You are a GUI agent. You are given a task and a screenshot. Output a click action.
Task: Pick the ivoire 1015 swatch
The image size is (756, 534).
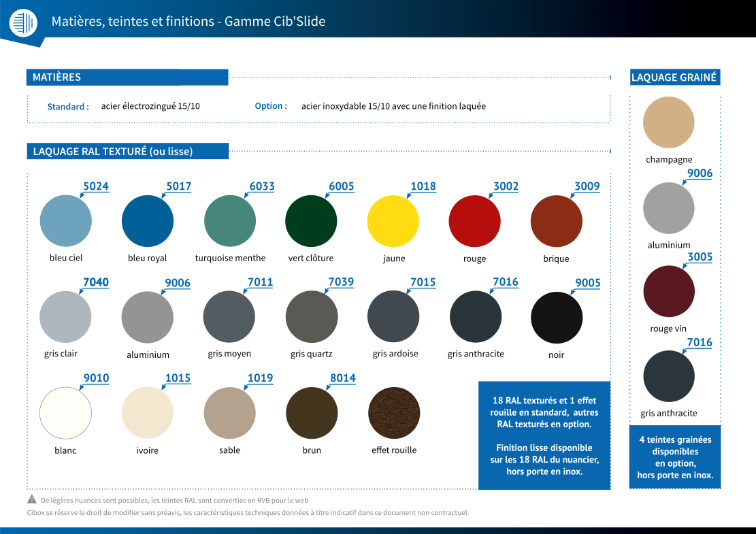click(x=148, y=412)
